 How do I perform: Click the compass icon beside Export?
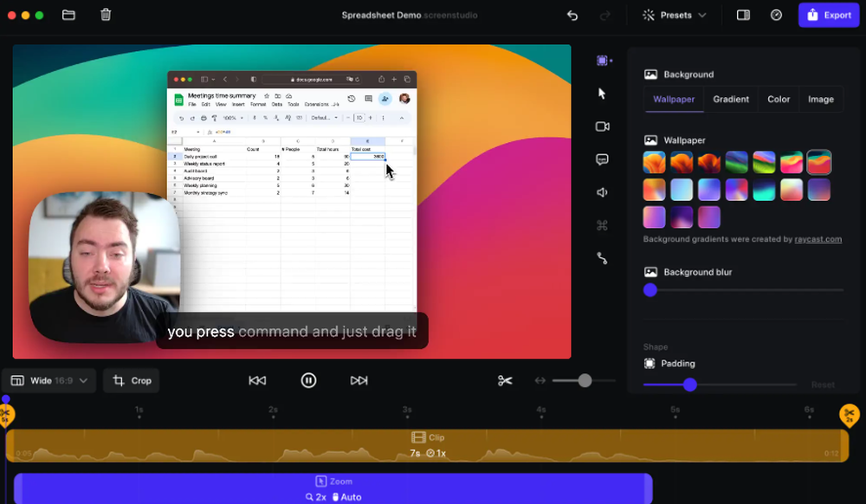(776, 15)
